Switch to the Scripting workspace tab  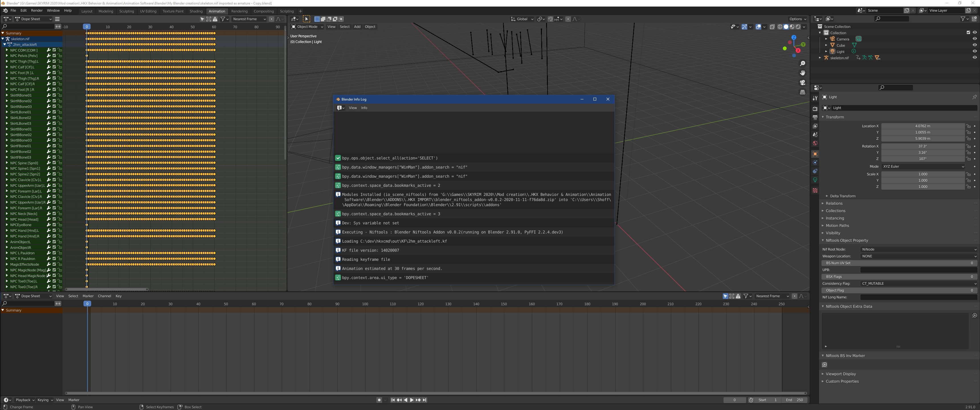pyautogui.click(x=287, y=11)
